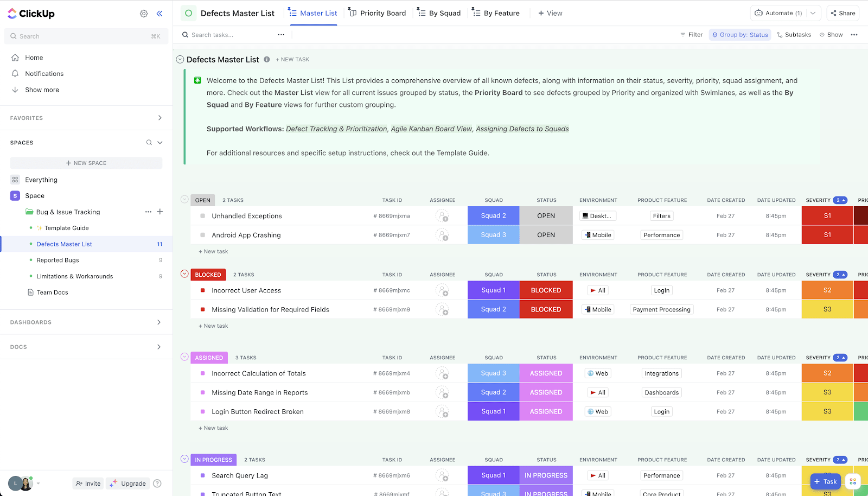Expand the Favorites section

coord(159,118)
